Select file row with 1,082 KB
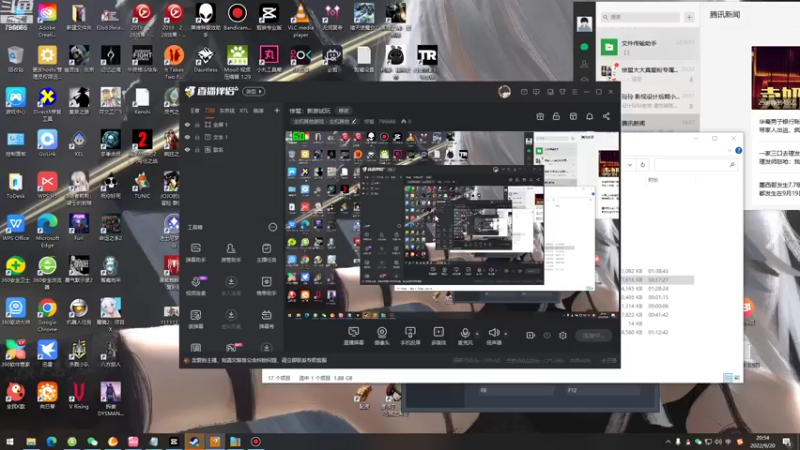800x450 pixels. click(x=656, y=271)
